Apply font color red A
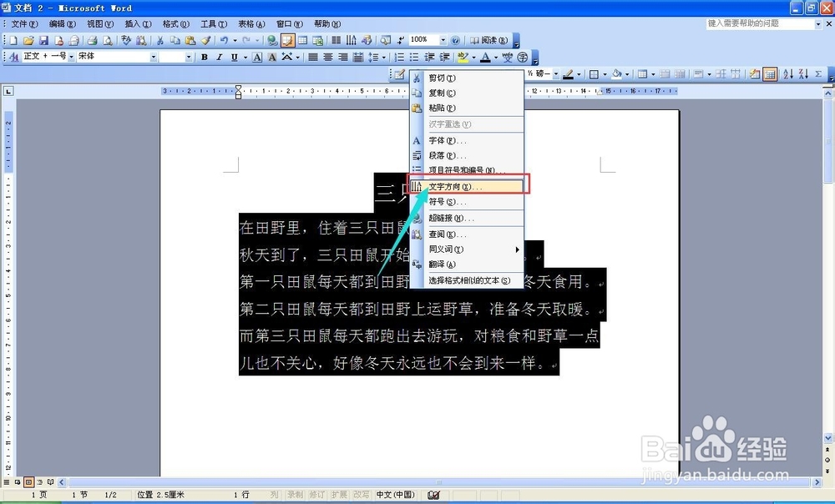Viewport: 835px width, 504px height. (x=485, y=57)
